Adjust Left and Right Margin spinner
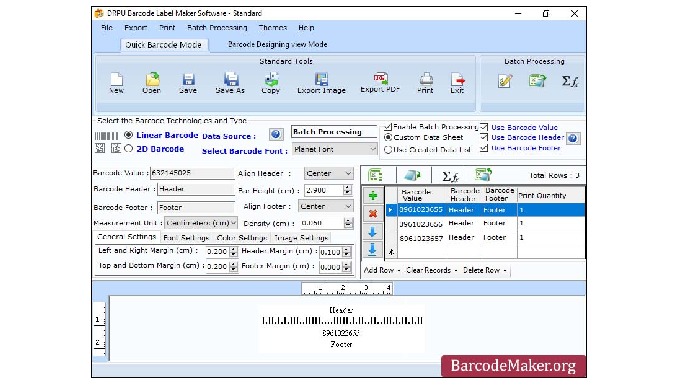 (233, 252)
